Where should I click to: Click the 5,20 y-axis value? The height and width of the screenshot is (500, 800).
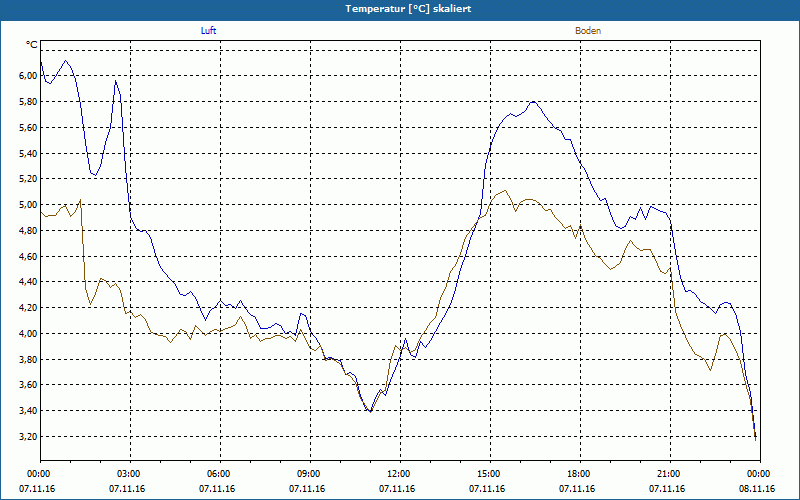(x=28, y=179)
